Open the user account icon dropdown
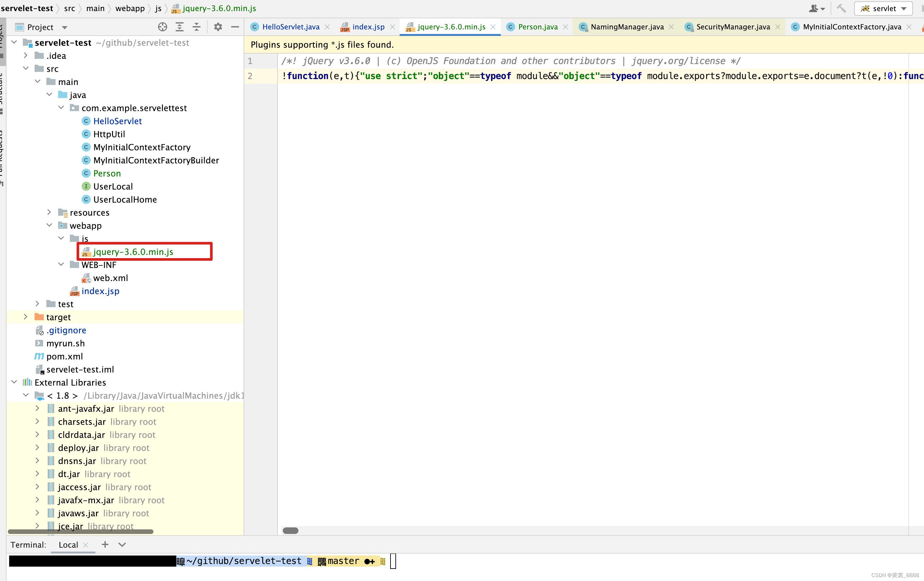Image resolution: width=924 pixels, height=581 pixels. click(817, 8)
